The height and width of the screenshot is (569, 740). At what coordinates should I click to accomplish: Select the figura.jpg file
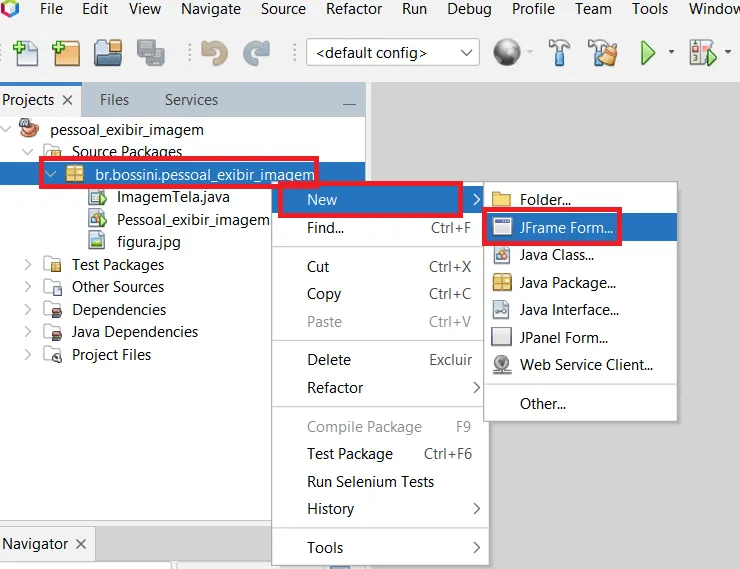[149, 242]
